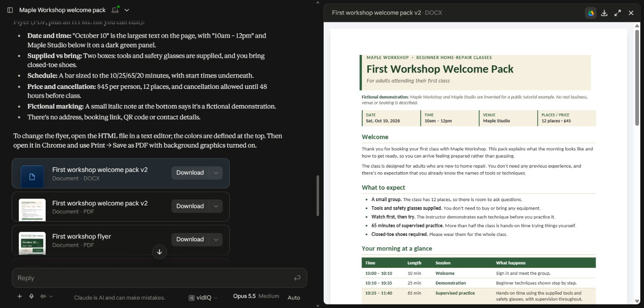Image resolution: width=644 pixels, height=308 pixels.
Task: Open the PDF welcome pack v2 thumbnail
Action: pyautogui.click(x=32, y=210)
